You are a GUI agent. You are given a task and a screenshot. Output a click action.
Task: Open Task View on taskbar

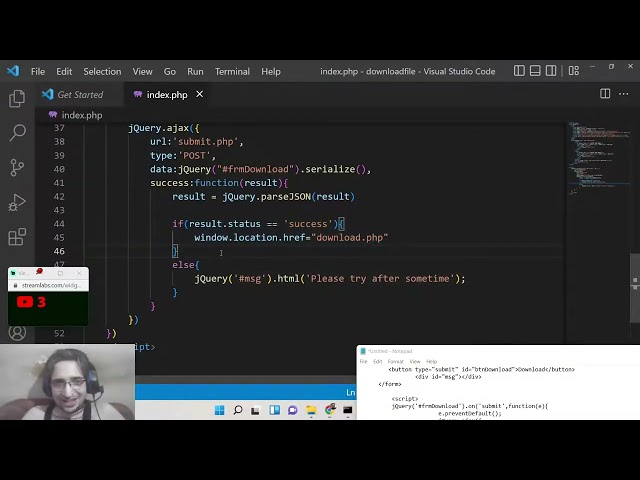coord(256,410)
